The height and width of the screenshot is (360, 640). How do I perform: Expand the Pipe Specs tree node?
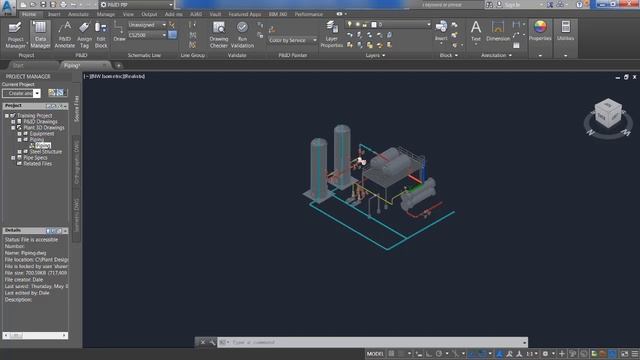tap(13, 158)
